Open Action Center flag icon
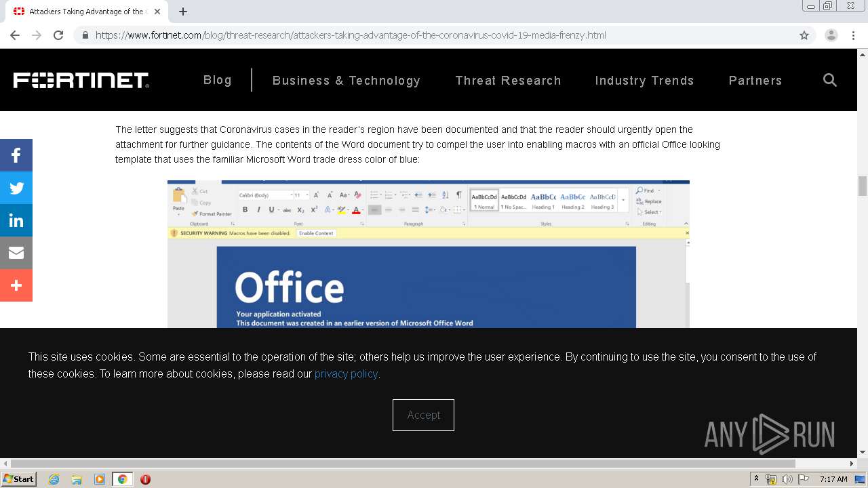The width and height of the screenshot is (868, 488). (804, 479)
